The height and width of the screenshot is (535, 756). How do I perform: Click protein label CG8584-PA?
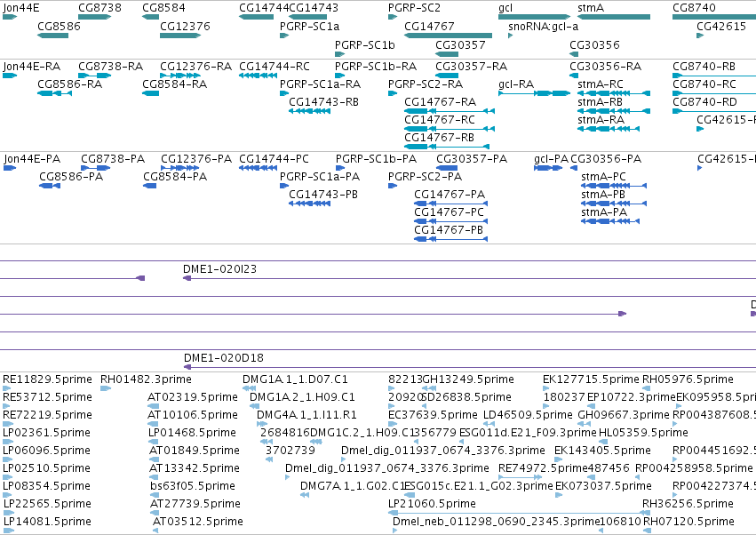175,177
